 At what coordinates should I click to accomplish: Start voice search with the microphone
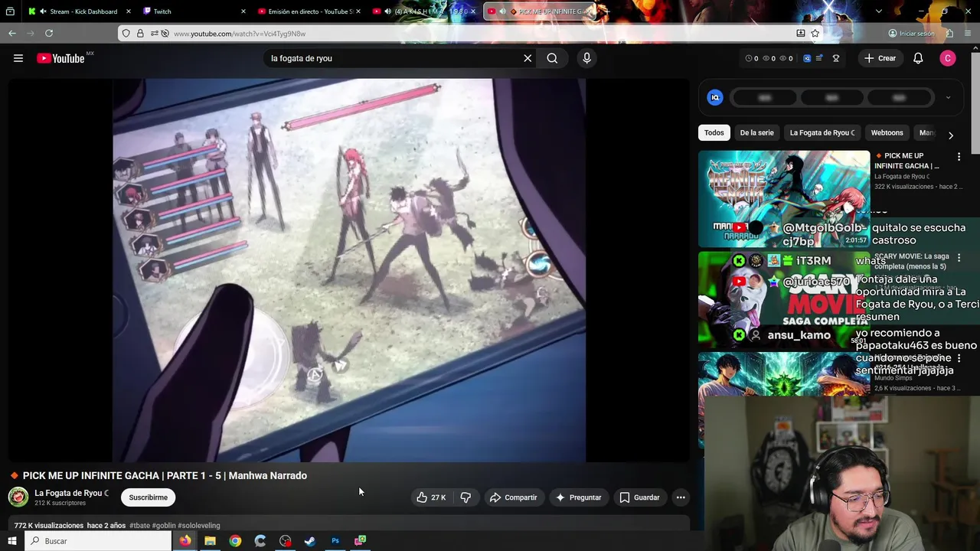tap(586, 58)
